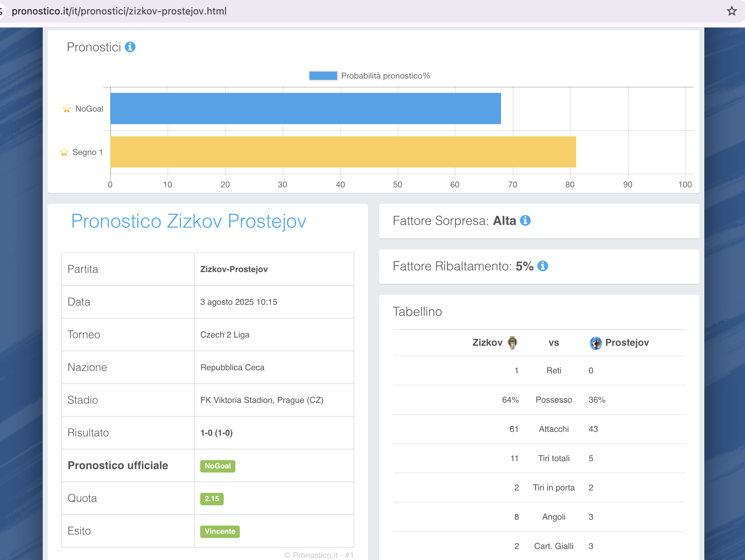The height and width of the screenshot is (560, 745).
Task: Bookmark this page with the star icon
Action: 732,11
